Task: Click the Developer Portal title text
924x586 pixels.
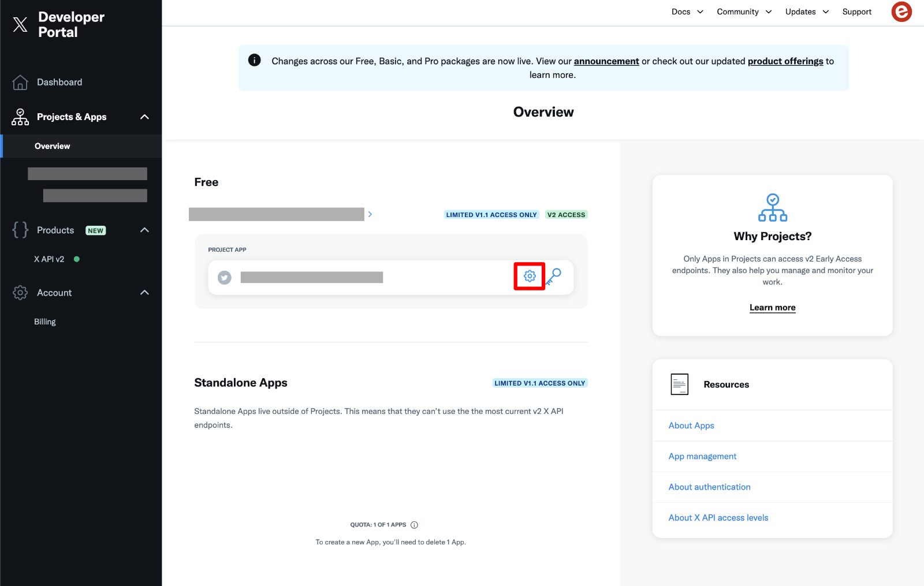Action: coord(72,24)
